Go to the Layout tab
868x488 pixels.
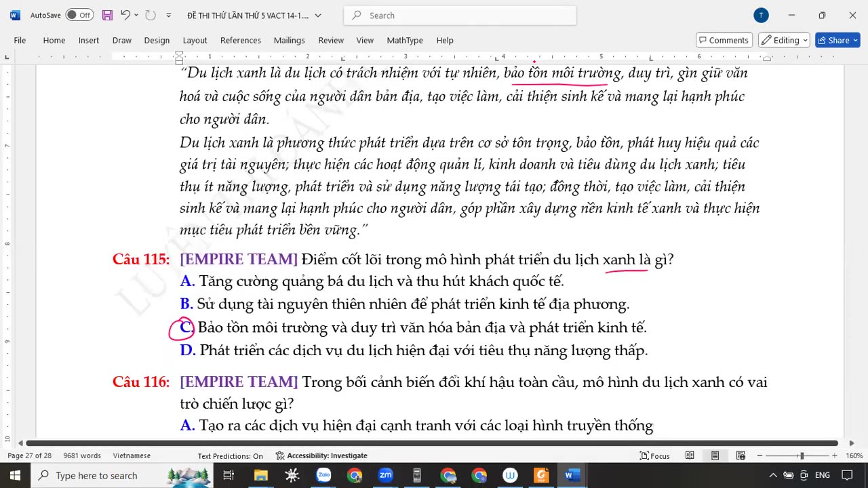tap(195, 40)
